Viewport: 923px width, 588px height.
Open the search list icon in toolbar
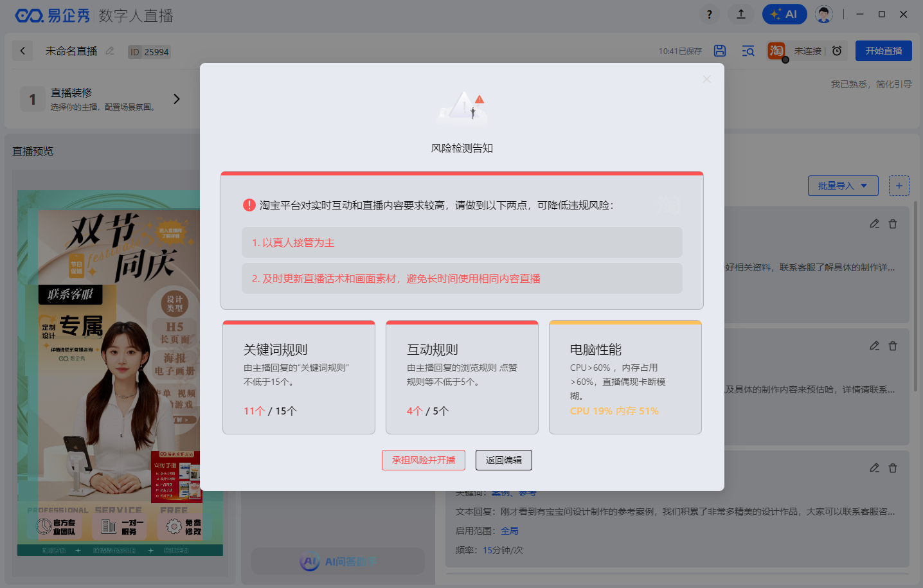748,51
